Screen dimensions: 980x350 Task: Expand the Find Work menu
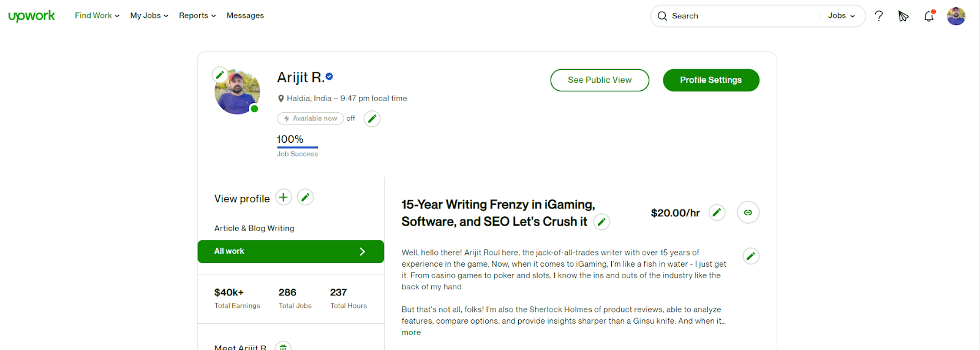(97, 16)
